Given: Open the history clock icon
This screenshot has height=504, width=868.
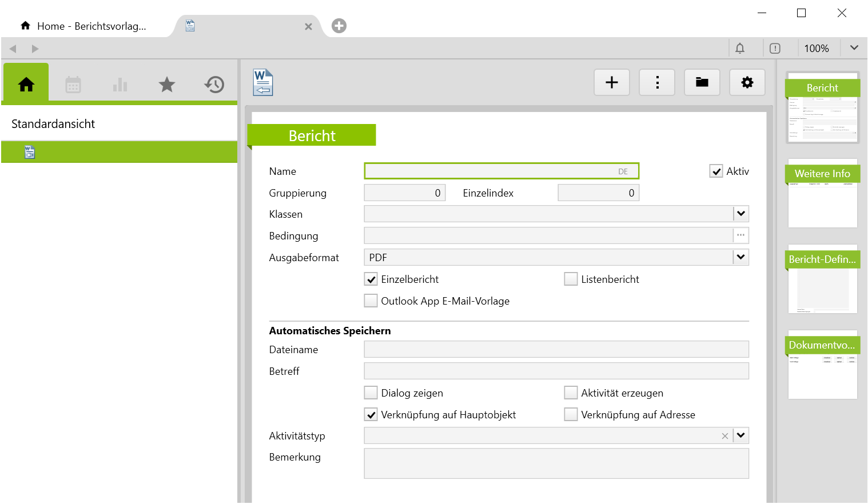Looking at the screenshot, I should pyautogui.click(x=214, y=85).
